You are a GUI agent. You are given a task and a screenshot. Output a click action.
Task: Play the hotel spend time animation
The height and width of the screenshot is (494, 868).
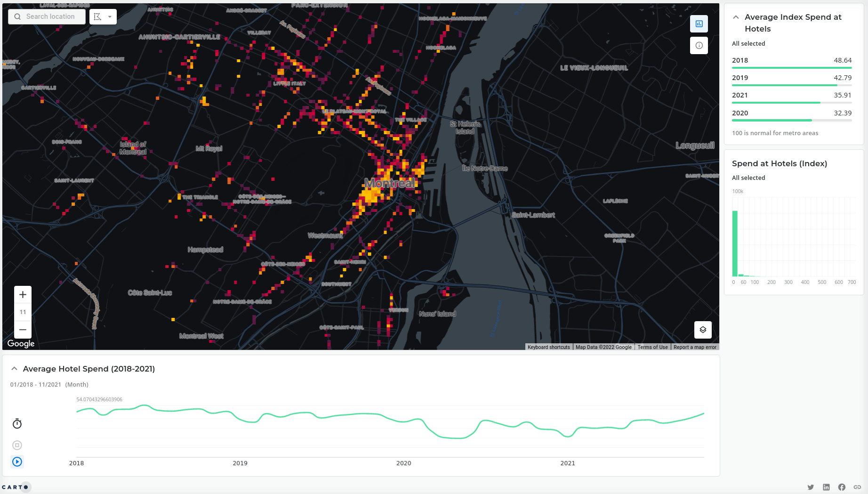pyautogui.click(x=17, y=462)
